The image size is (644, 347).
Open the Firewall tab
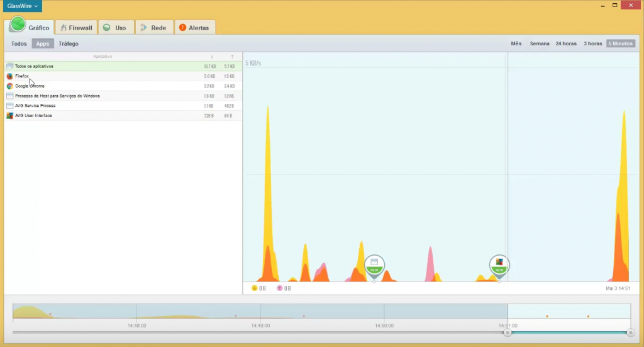coord(76,28)
